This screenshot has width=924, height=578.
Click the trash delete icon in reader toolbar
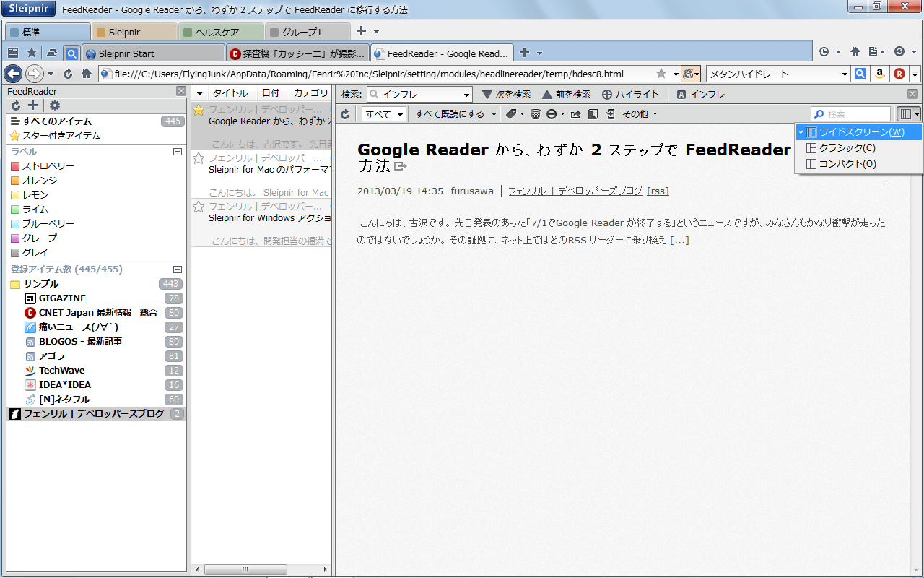coord(535,114)
